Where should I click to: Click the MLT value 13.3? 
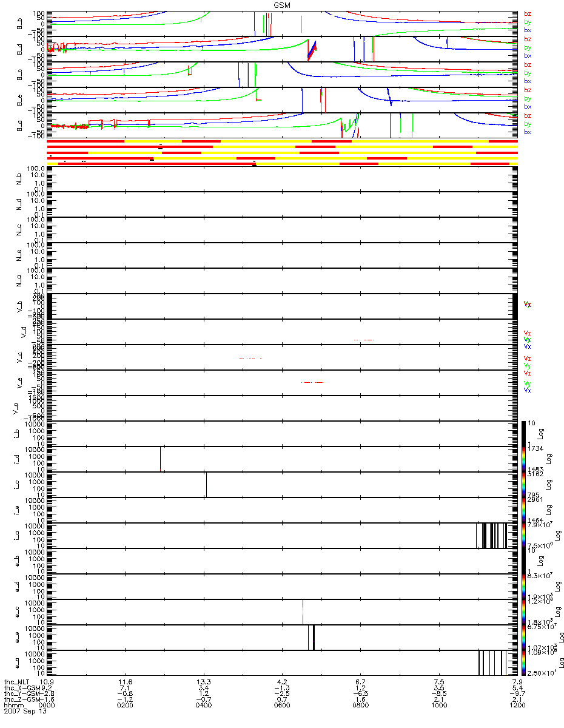(204, 682)
